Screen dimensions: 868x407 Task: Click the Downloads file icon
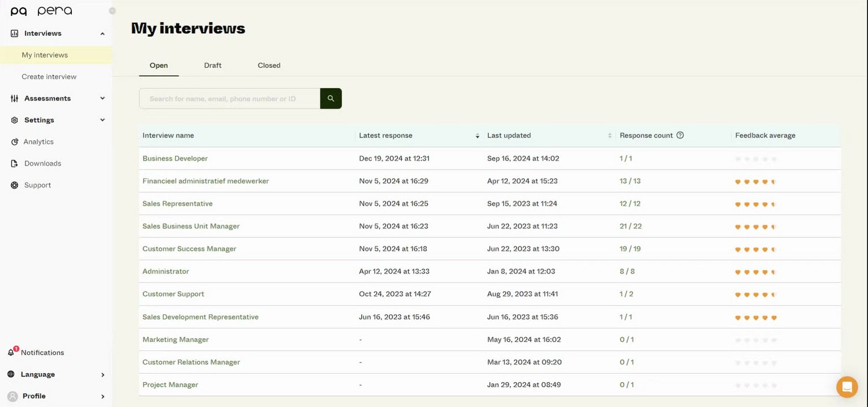(x=15, y=163)
